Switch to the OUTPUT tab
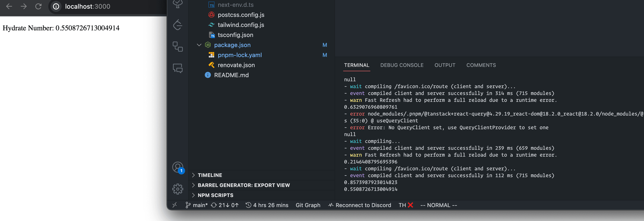The height and width of the screenshot is (221, 644). point(445,65)
